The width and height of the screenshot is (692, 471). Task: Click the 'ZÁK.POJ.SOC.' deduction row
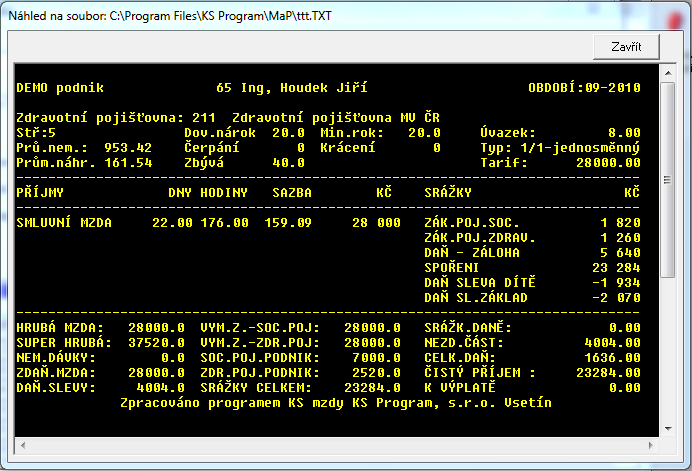532,222
